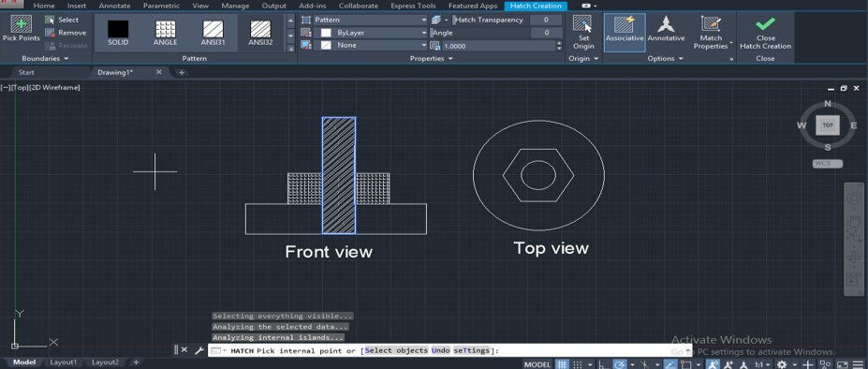Image resolution: width=868 pixels, height=369 pixels.
Task: Open the status bar customization menu
Action: [858, 364]
